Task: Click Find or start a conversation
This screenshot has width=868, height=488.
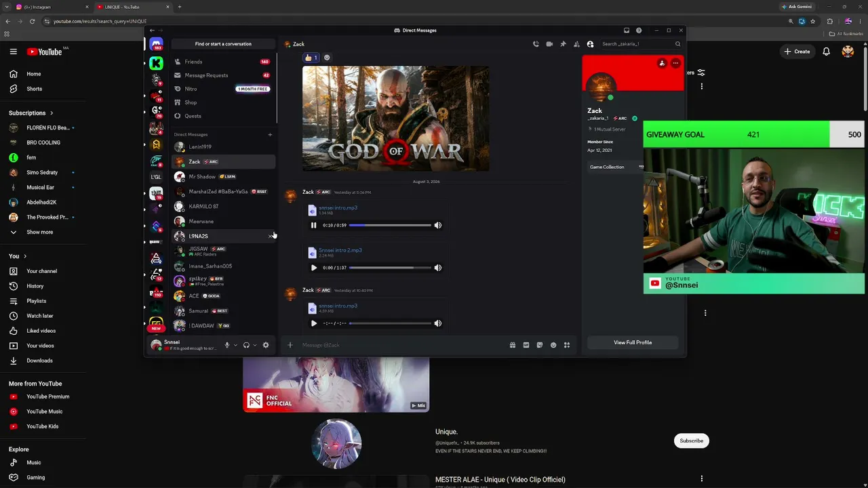Action: pyautogui.click(x=223, y=44)
